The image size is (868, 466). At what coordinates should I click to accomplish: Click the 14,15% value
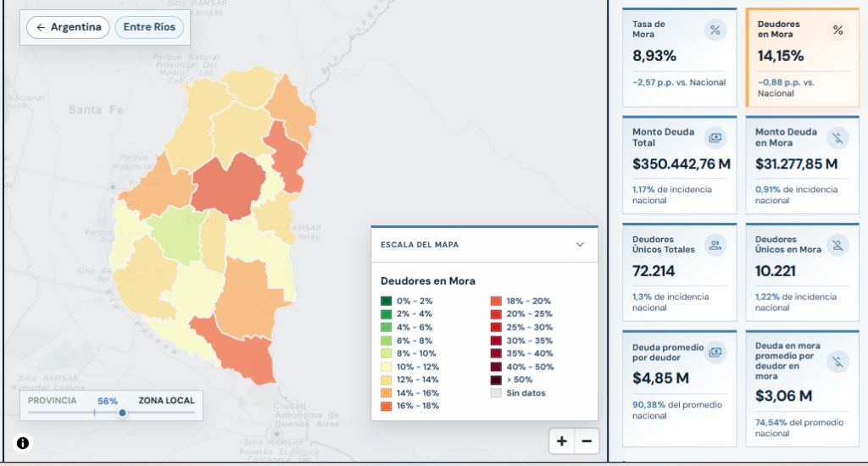[x=781, y=56]
